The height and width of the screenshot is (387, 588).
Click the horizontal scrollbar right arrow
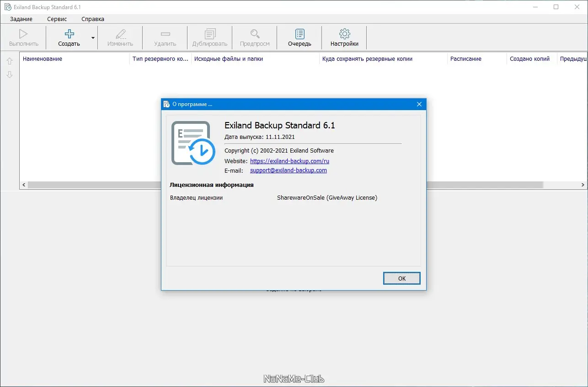coord(583,185)
